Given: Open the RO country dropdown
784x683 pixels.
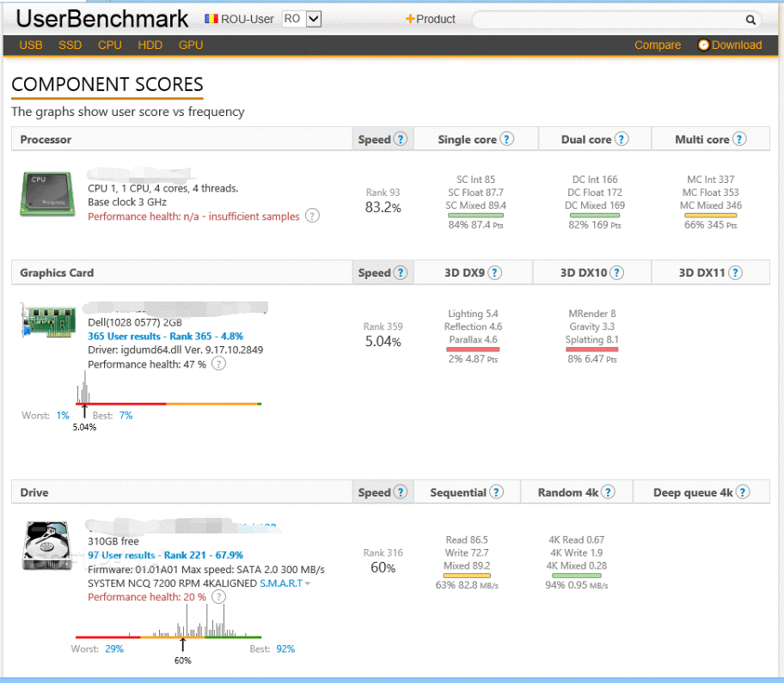Looking at the screenshot, I should tap(302, 19).
